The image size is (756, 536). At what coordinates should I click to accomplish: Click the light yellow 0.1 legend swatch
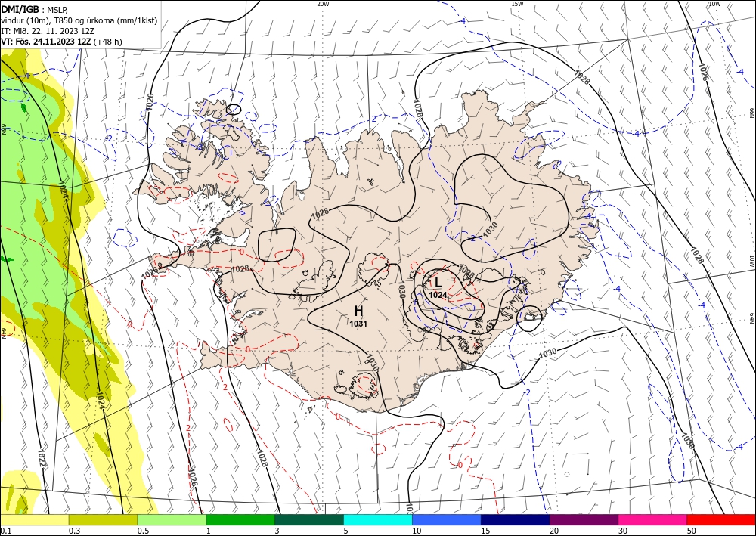tap(34, 520)
